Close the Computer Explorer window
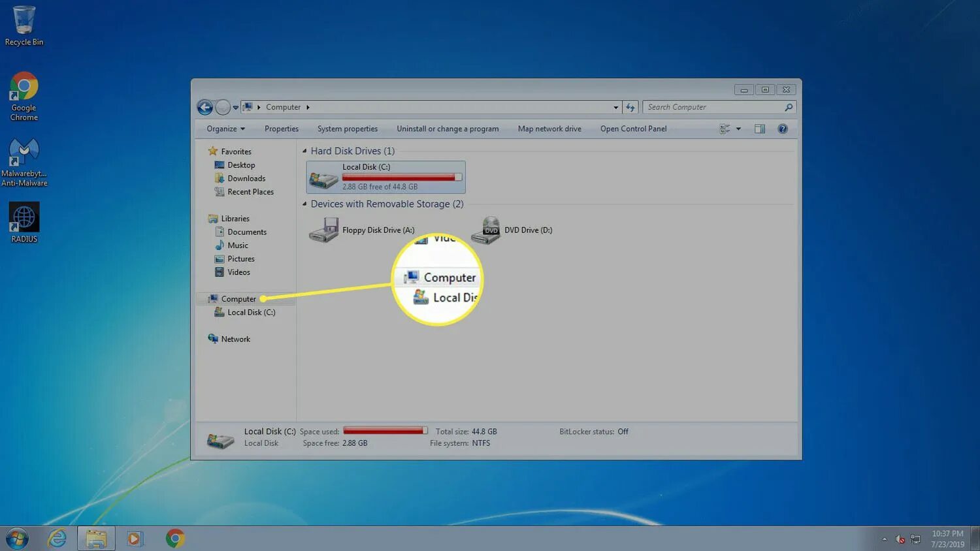 click(x=787, y=90)
